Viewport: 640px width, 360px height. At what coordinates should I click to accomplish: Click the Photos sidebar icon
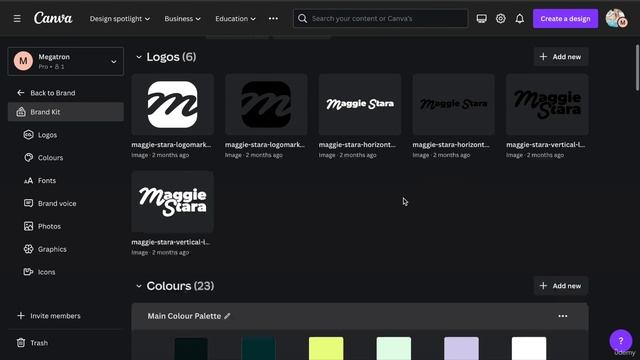click(x=28, y=226)
